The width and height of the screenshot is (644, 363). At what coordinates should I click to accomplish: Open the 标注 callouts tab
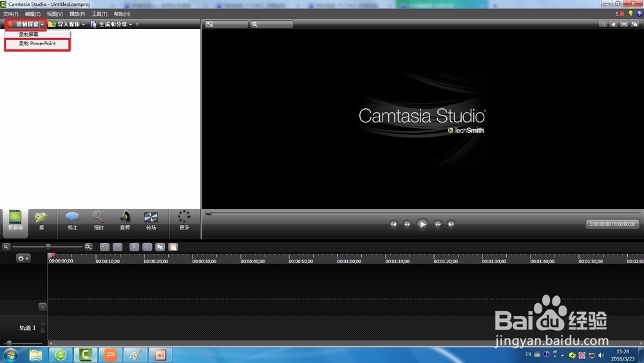(x=72, y=221)
